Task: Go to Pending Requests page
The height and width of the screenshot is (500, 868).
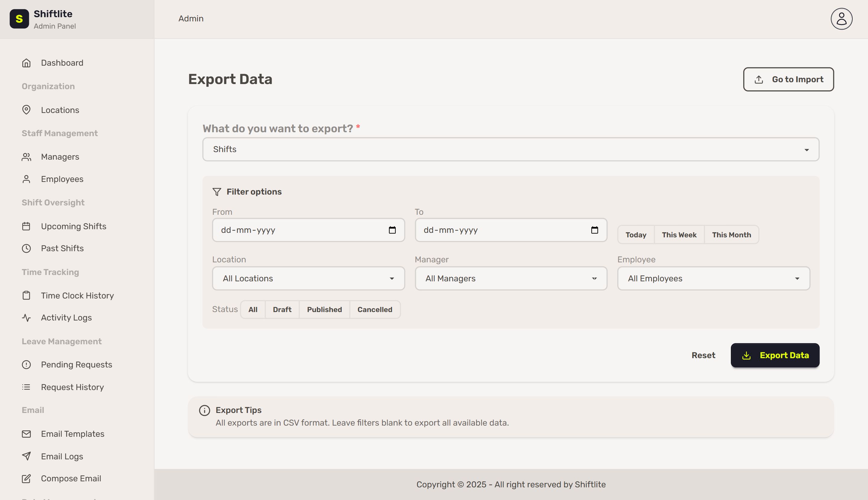Action: (76, 364)
